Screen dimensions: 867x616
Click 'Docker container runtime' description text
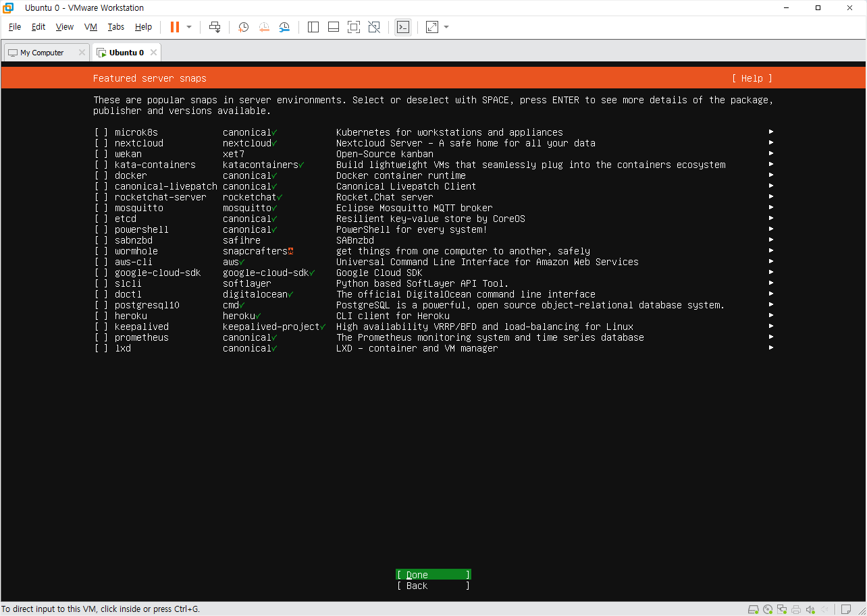(401, 175)
